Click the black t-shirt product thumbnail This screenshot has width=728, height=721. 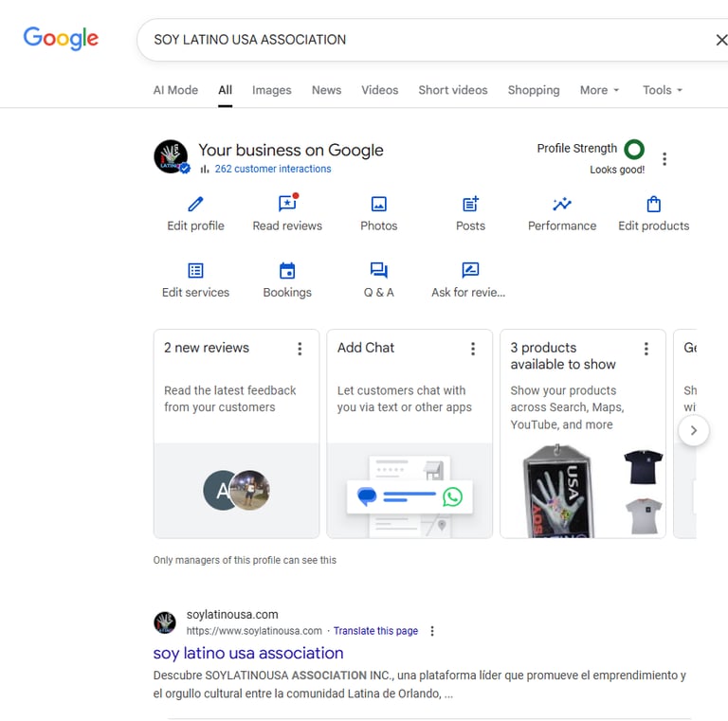[643, 467]
